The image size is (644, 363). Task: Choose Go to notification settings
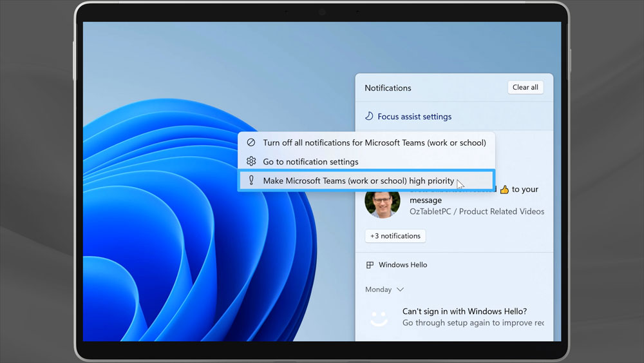[310, 162]
